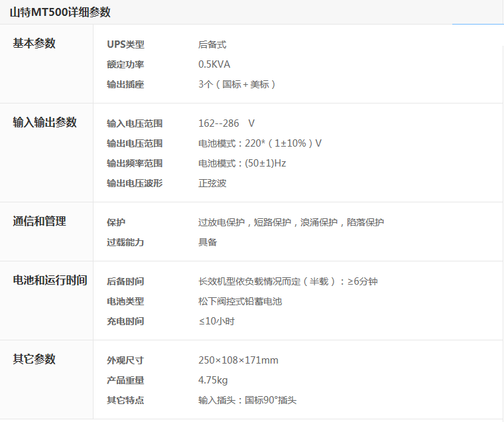Select the '输入输出参数' section heading

44,122
